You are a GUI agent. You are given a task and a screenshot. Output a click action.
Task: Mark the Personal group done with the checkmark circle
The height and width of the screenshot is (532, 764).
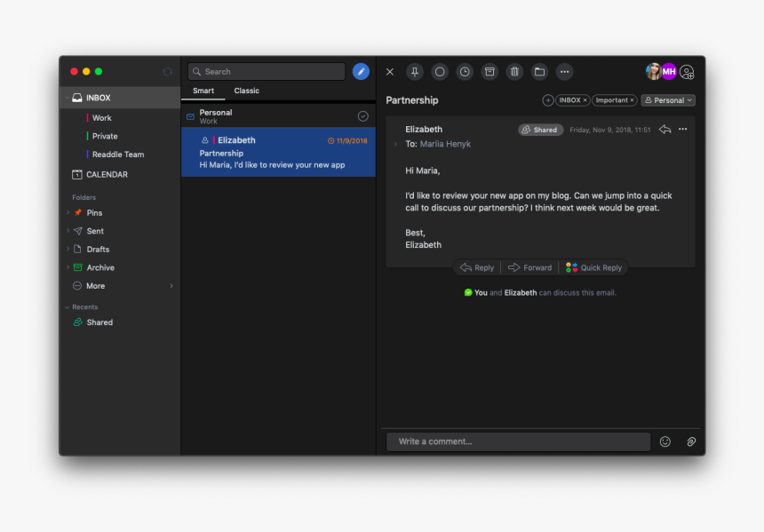[363, 116]
